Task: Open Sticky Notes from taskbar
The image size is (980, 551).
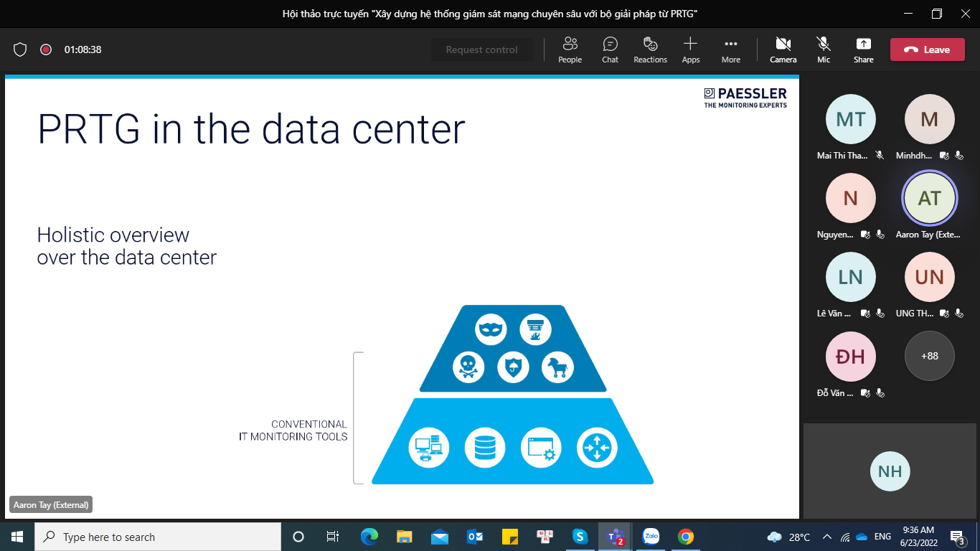Action: tap(509, 537)
